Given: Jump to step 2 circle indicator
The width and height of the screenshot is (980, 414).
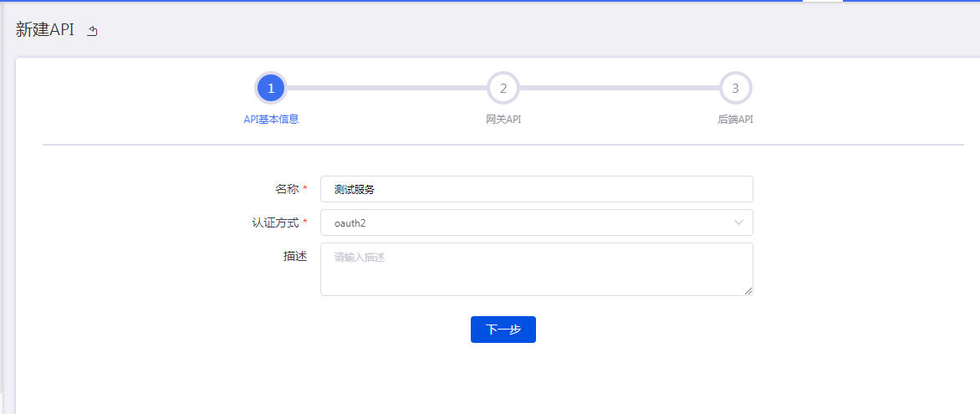Looking at the screenshot, I should pos(503,88).
